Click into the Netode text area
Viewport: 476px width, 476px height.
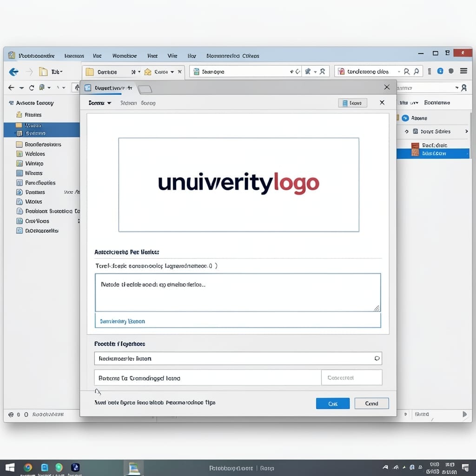tap(238, 292)
